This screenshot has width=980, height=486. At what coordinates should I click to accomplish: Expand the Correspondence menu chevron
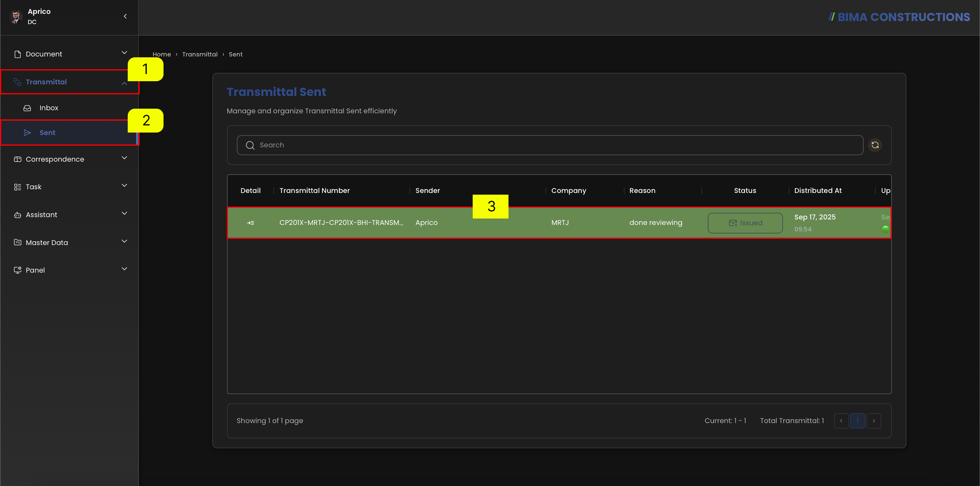click(x=124, y=158)
